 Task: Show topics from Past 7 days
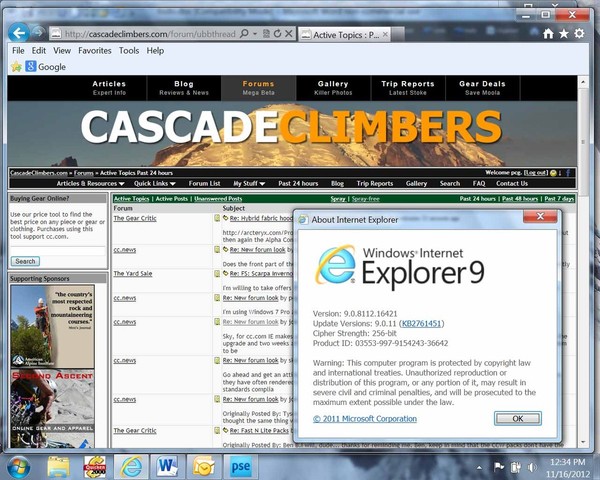559,199
